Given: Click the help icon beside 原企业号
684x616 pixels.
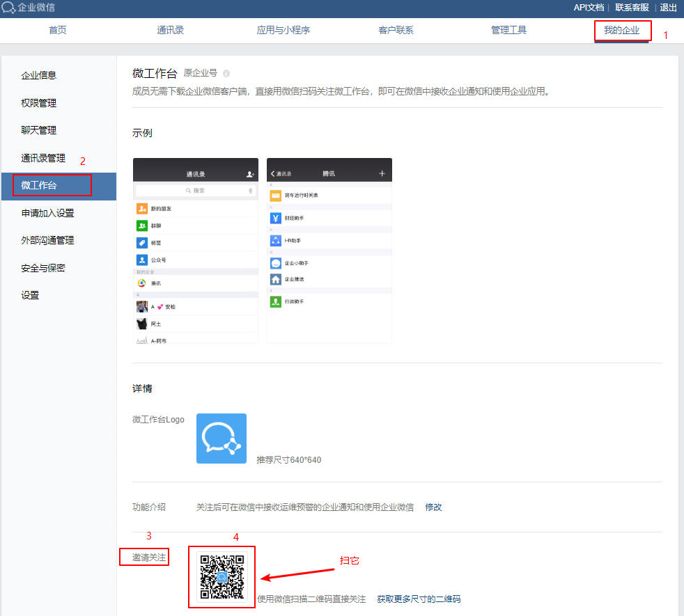Looking at the screenshot, I should (x=226, y=73).
